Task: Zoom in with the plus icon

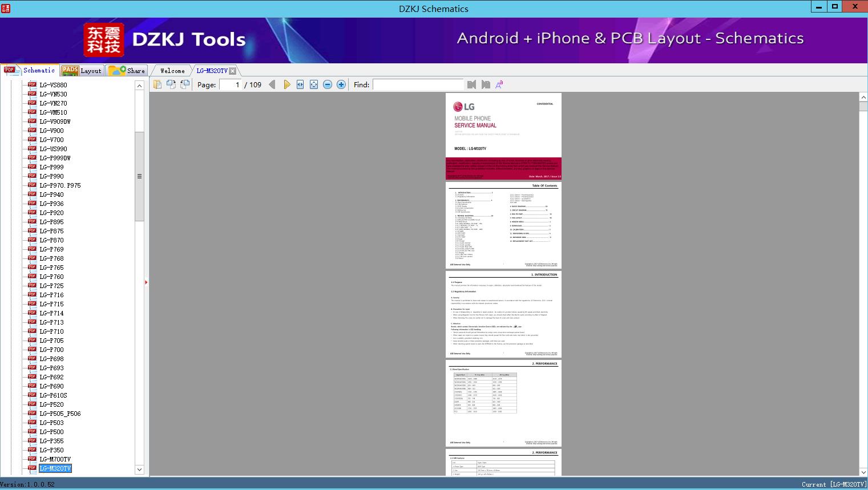Action: tap(341, 84)
